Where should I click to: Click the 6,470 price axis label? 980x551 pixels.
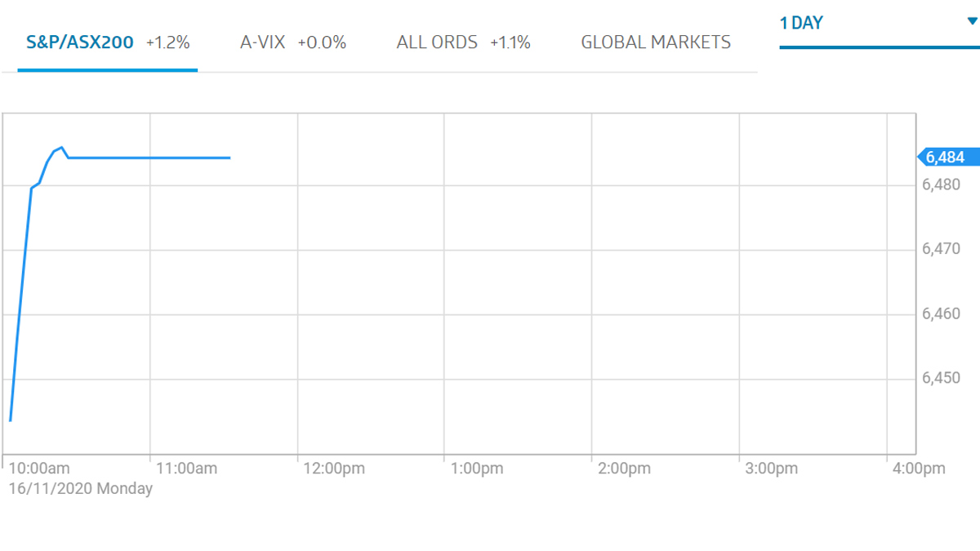click(941, 249)
